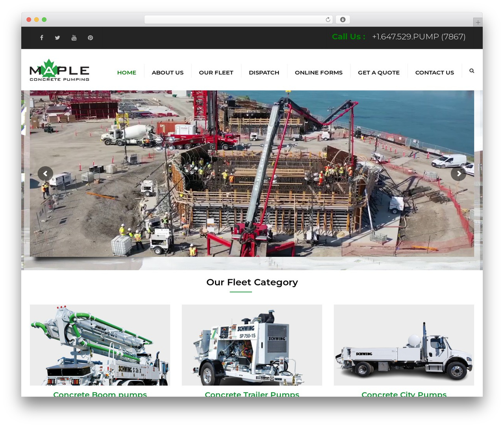Screen dimensions: 504x427
Task: Go to Online Forms page
Action: click(319, 72)
